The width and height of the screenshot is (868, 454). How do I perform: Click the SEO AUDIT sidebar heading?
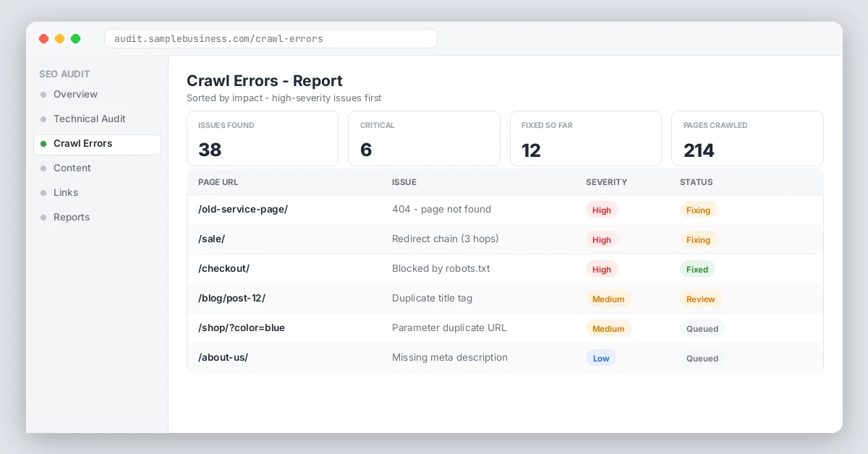coord(64,74)
